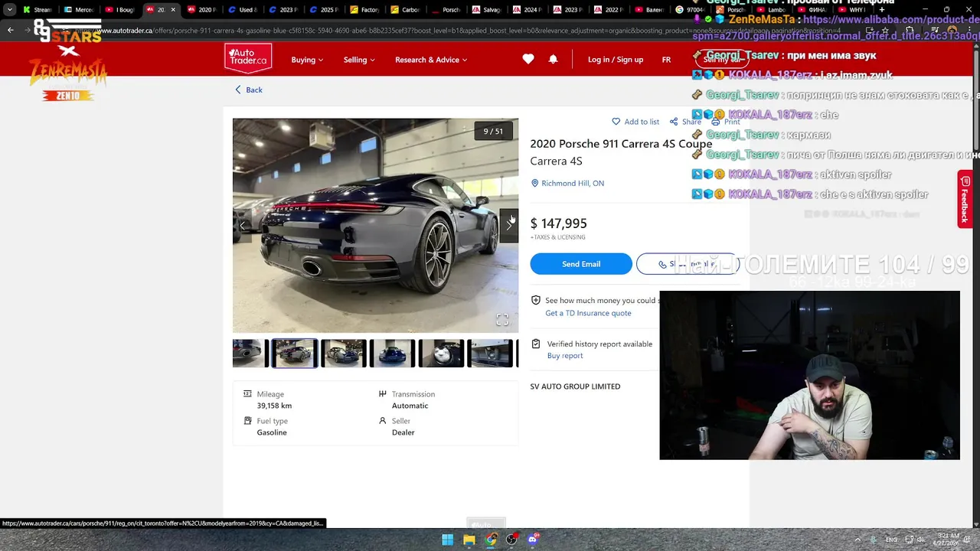This screenshot has height=551, width=980.
Task: Click the Buy report link
Action: pos(565,356)
